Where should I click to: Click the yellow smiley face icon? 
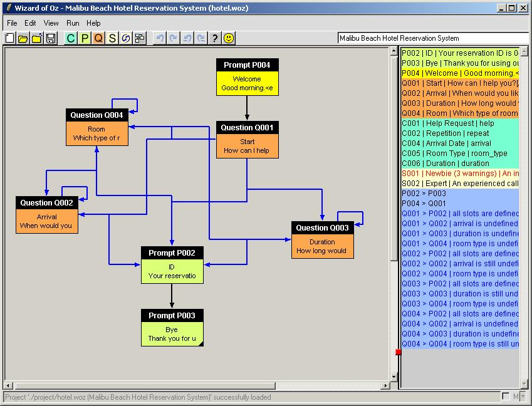[229, 38]
